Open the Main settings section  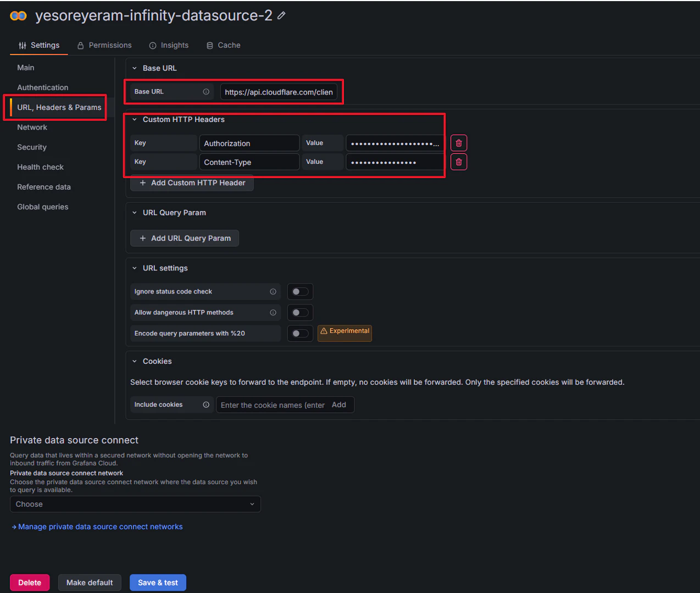click(26, 68)
